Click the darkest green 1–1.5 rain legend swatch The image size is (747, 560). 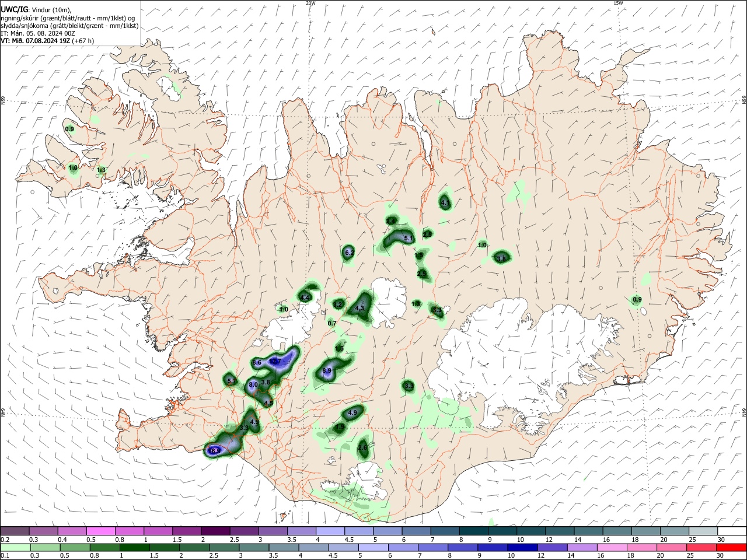(135, 547)
